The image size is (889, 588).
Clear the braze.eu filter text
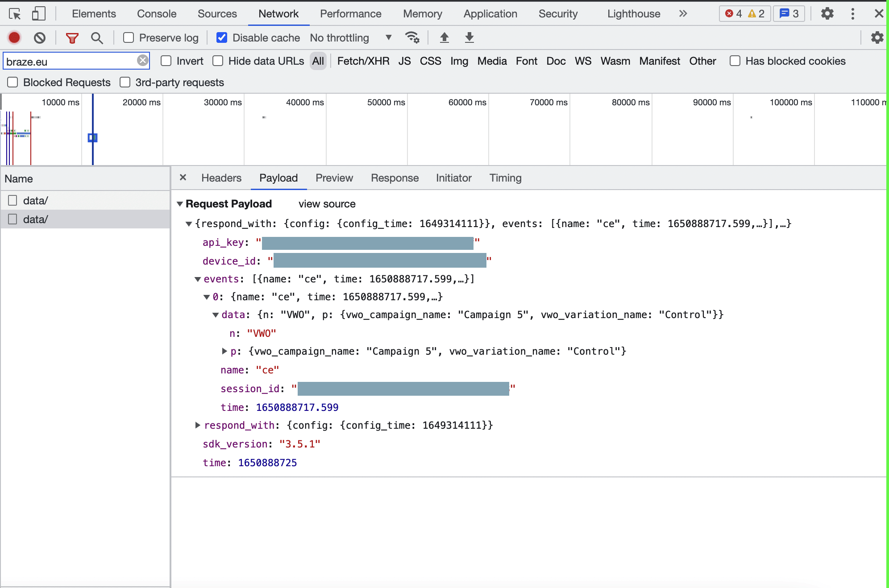(143, 60)
